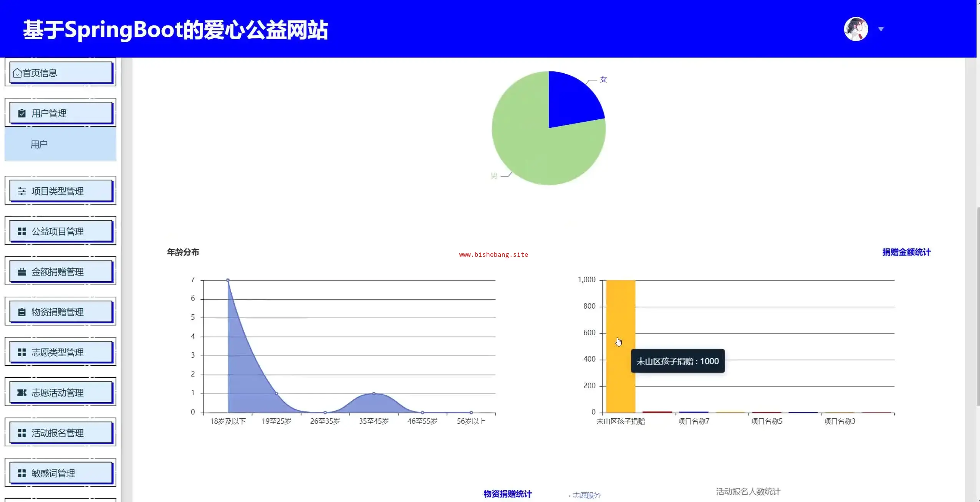Click the ticket icon in 志愿活动管理

(22, 393)
